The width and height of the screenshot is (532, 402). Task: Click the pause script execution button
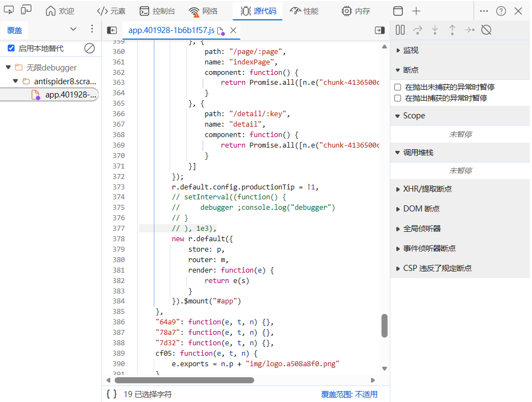tap(400, 30)
